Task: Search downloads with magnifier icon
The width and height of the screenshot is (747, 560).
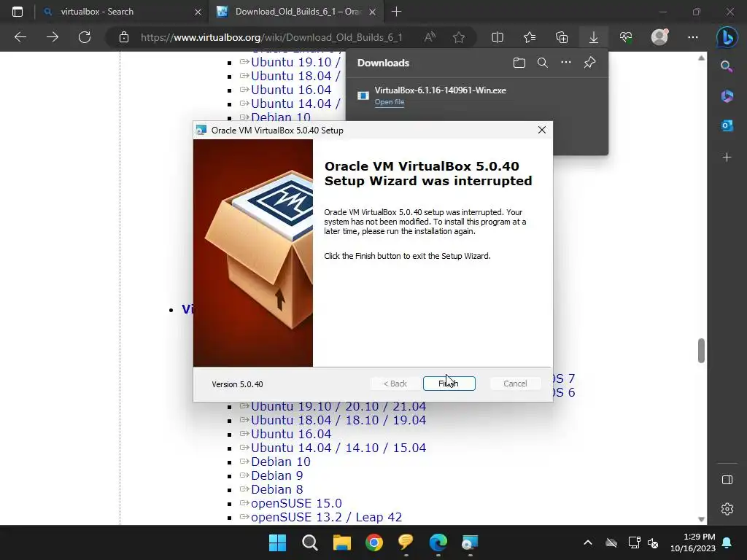Action: point(542,63)
